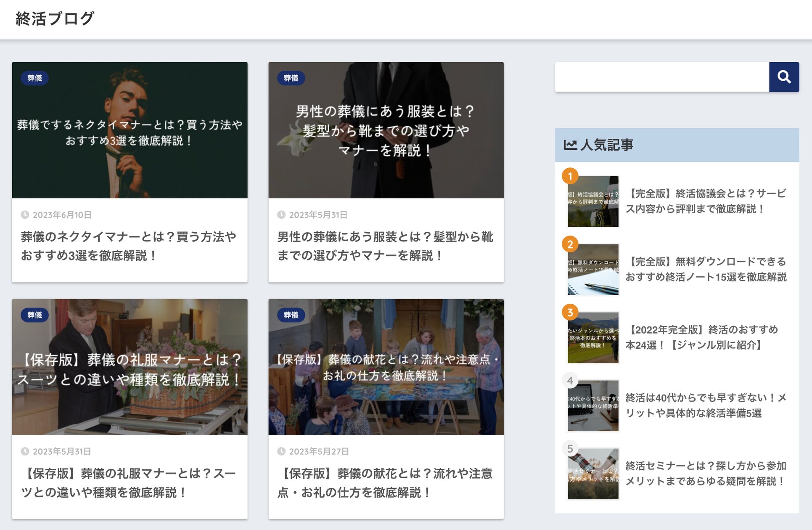Open the 終活ブログ site title link
812x530 pixels.
click(55, 19)
